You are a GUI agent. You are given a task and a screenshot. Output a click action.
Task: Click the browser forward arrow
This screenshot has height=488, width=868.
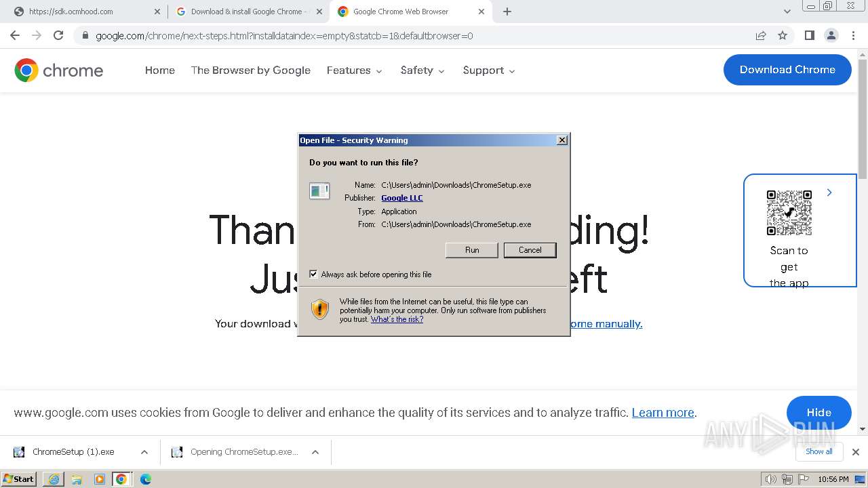pyautogui.click(x=37, y=35)
